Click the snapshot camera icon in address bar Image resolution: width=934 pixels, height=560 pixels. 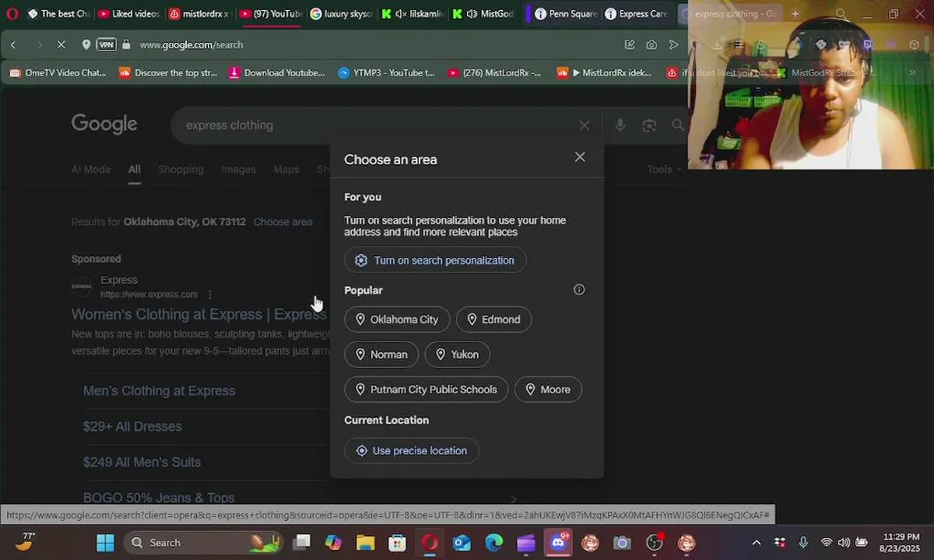click(x=651, y=45)
